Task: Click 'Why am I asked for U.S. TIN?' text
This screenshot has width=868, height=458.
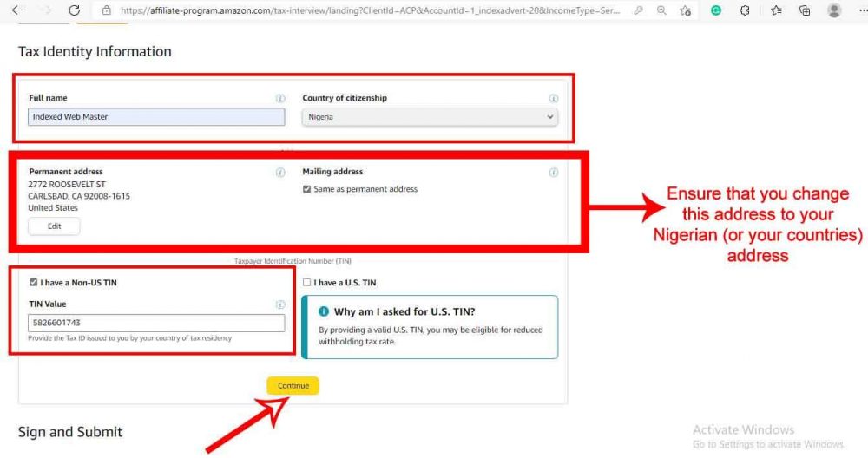Action: (404, 311)
